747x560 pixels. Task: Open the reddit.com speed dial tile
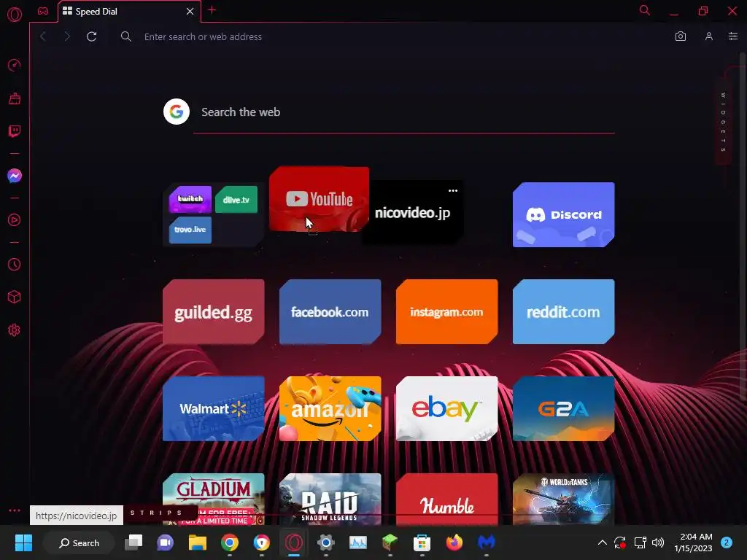564,312
